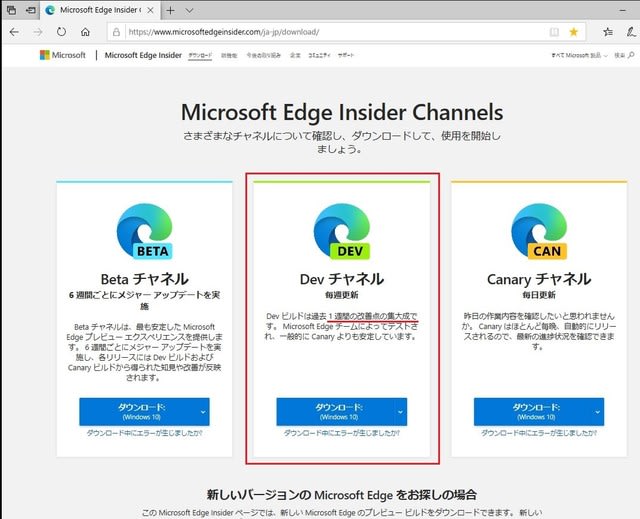Expand the Beta download platform arrow
This screenshot has width=640, height=519.
[203, 412]
